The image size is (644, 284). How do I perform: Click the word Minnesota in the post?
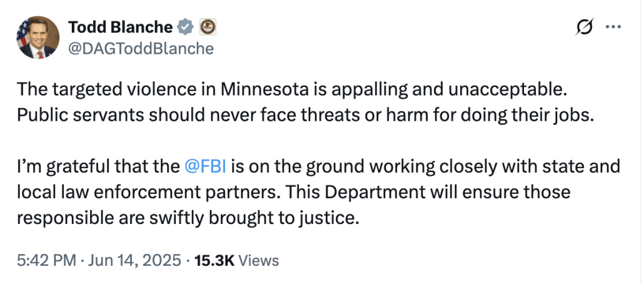262,91
